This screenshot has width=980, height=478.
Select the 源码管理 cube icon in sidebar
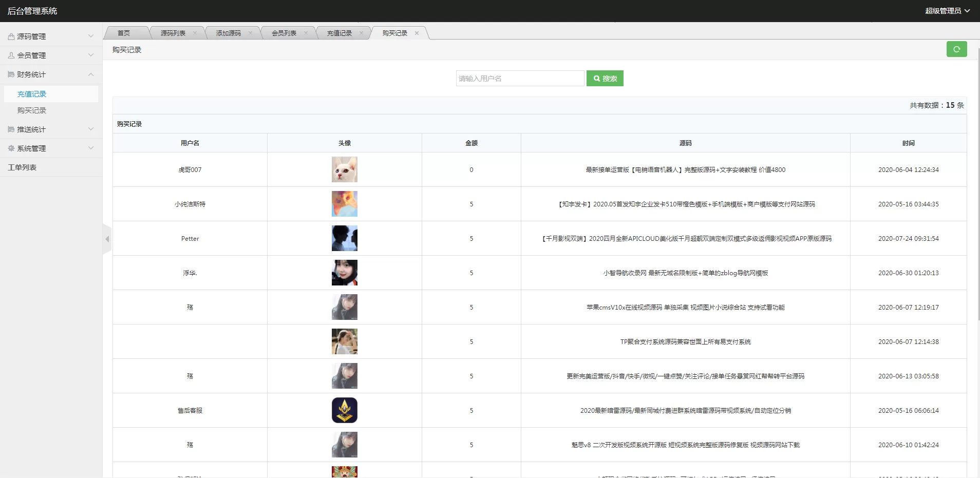pos(11,36)
